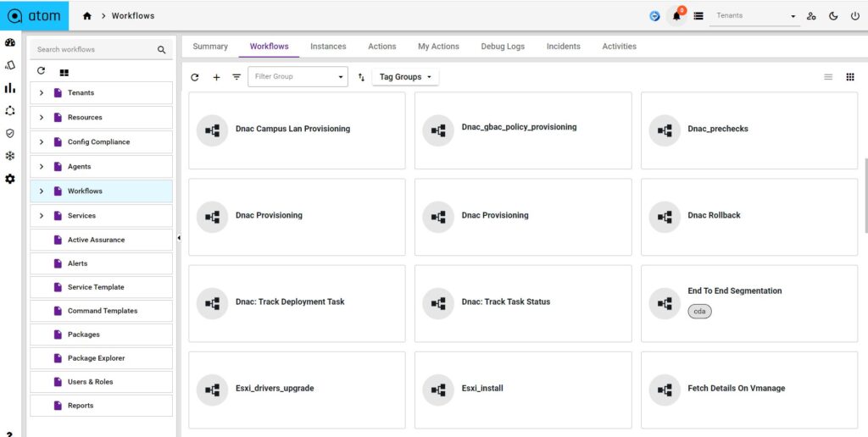The image size is (868, 437).
Task: Select Active Assurance in the tree
Action: pos(102,240)
